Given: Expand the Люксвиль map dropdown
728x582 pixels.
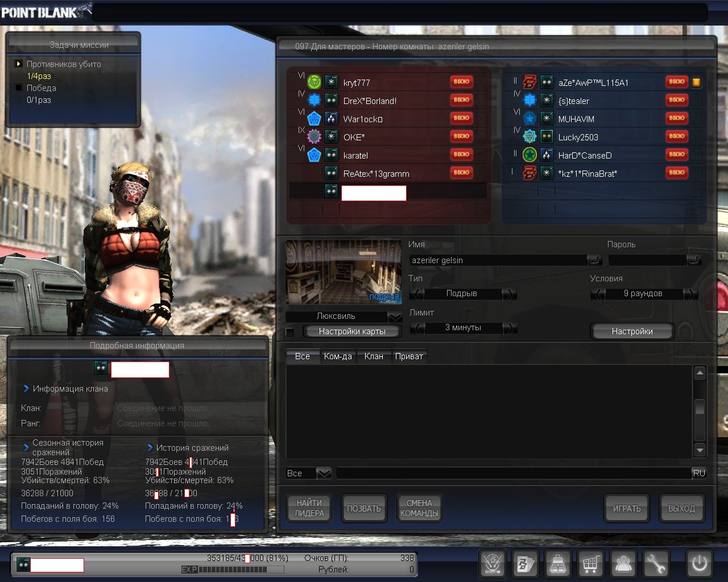Looking at the screenshot, I should (x=394, y=317).
